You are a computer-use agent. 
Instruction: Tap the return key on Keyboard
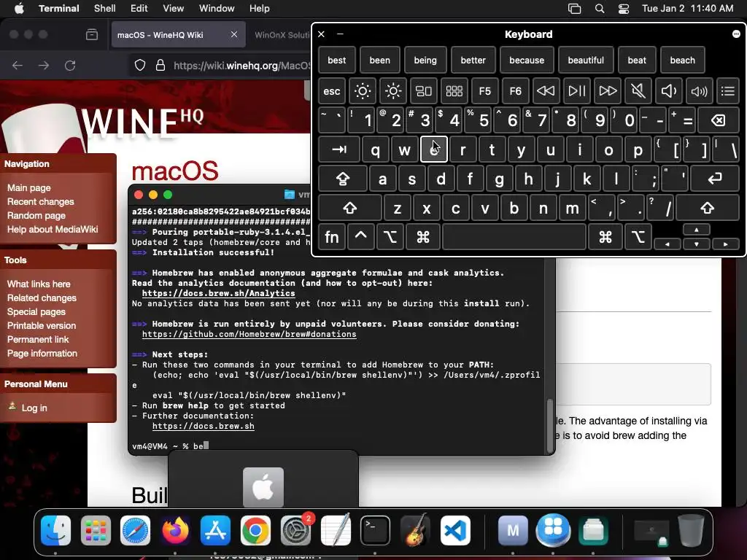click(715, 179)
